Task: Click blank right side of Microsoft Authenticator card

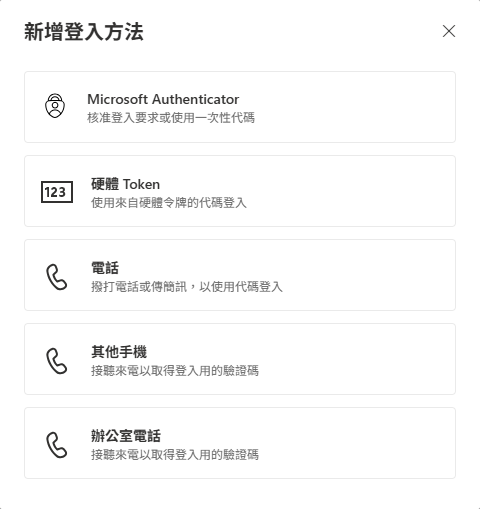Action: [x=350, y=107]
